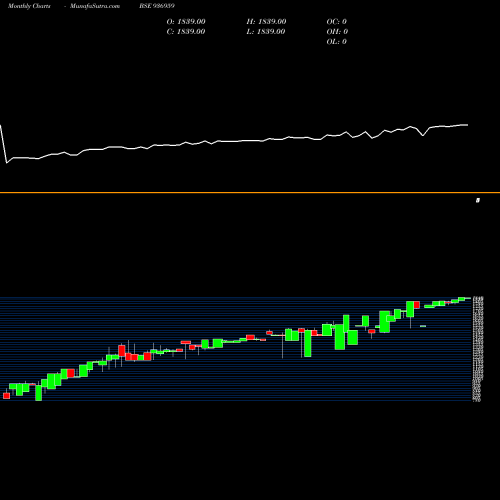This screenshot has height=500, width=500.
Task: Click the small marker below the orange line
Action: [x=478, y=200]
